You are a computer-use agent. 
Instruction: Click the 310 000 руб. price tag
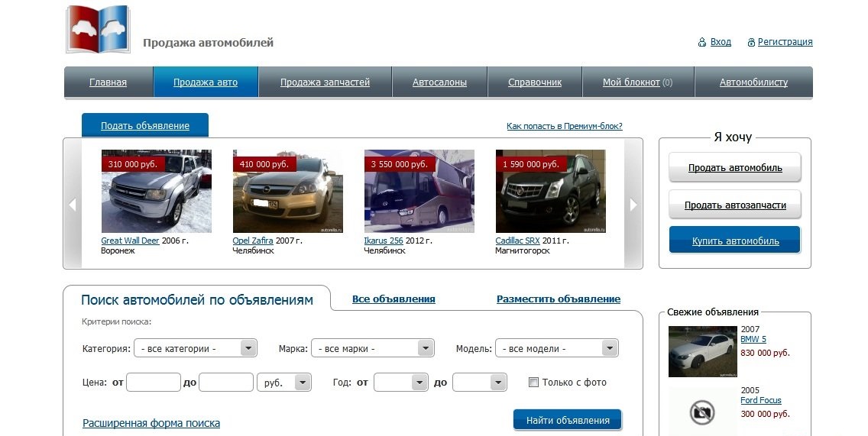click(133, 164)
